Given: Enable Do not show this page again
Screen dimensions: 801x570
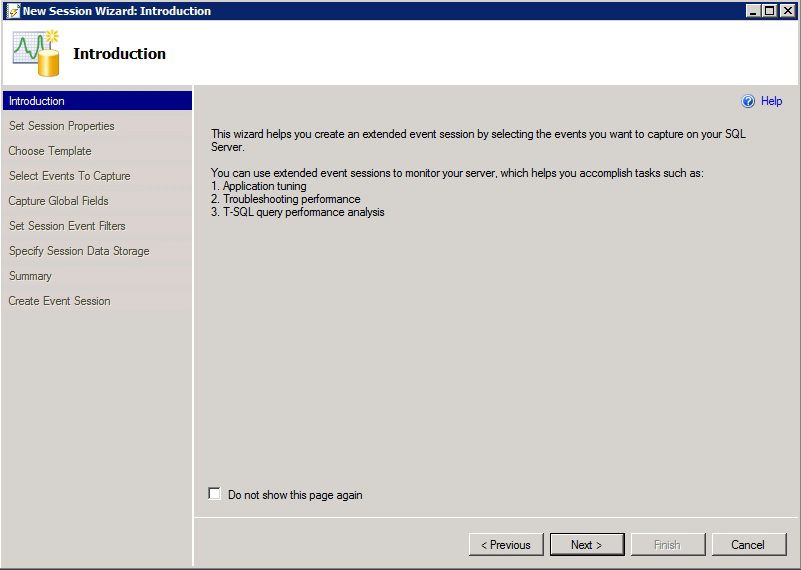Looking at the screenshot, I should pyautogui.click(x=215, y=493).
